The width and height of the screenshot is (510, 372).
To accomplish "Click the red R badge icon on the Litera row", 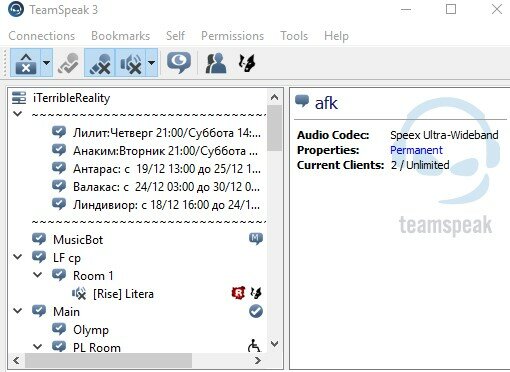I will [238, 293].
